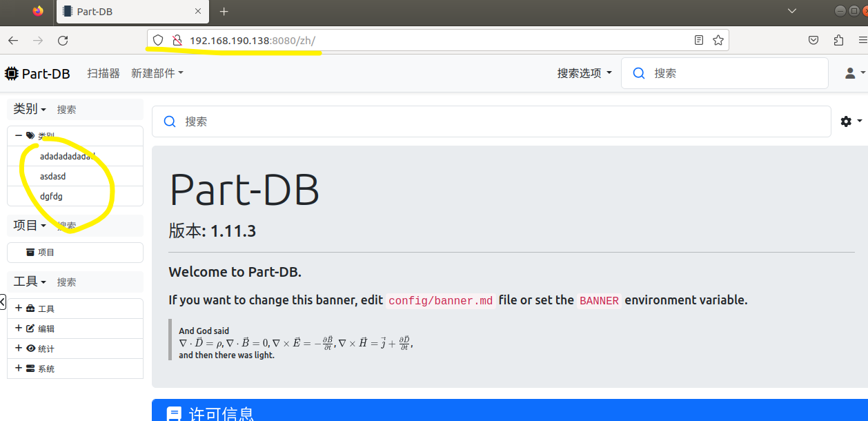
Task: Bookmark this page with the star icon
Action: pos(718,41)
